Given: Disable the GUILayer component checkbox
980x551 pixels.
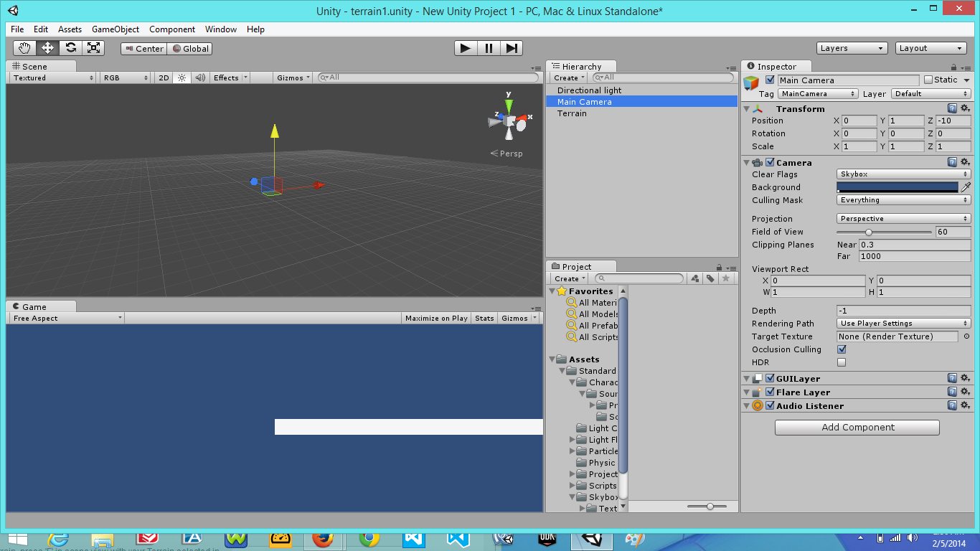Looking at the screenshot, I should click(x=770, y=378).
